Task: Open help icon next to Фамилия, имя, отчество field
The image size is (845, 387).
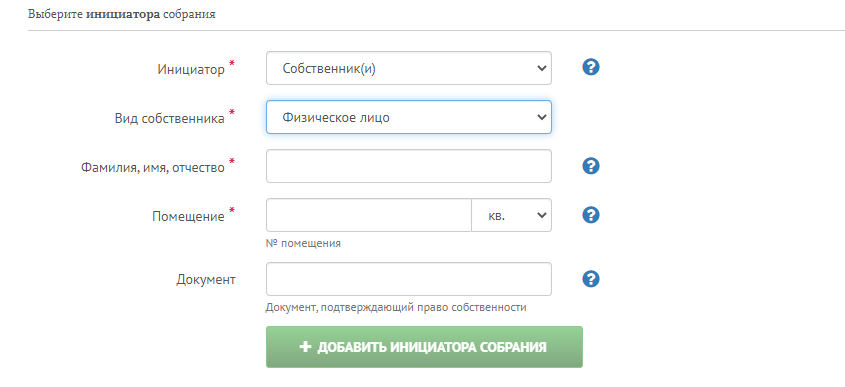Action: pos(591,165)
